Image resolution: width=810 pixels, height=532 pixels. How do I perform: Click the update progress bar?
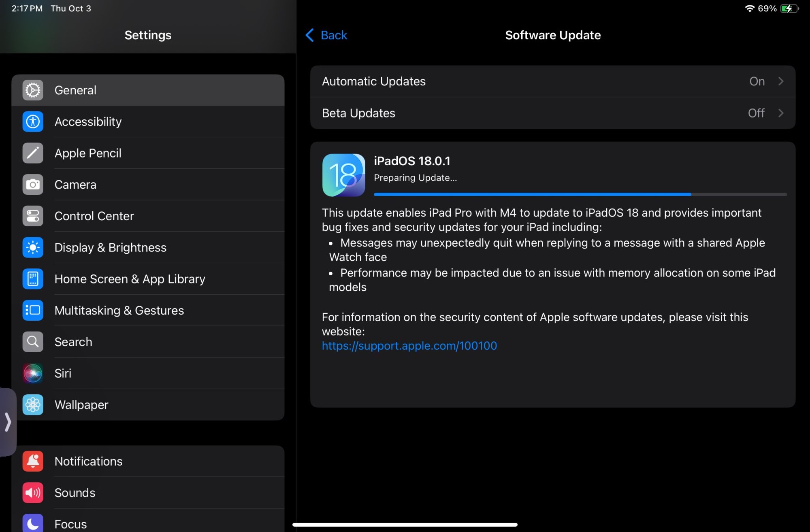point(580,195)
